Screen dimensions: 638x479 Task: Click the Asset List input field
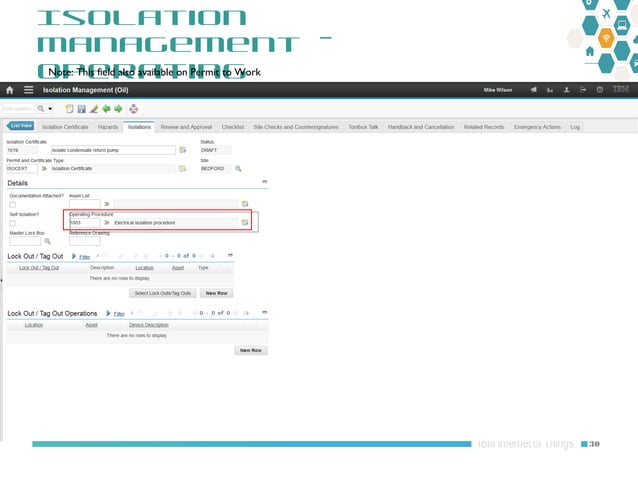coord(85,204)
